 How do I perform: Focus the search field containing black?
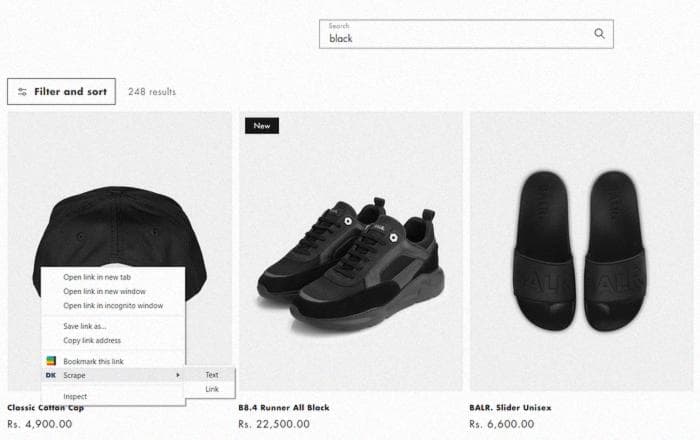coord(466,34)
